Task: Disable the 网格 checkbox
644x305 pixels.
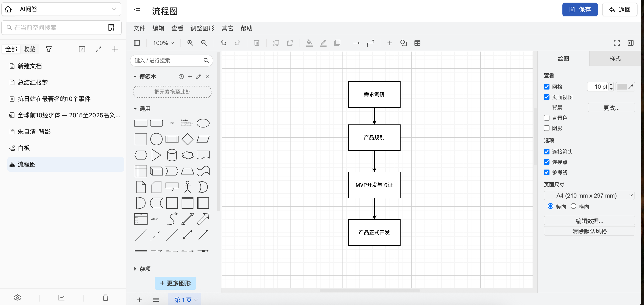Action: 546,87
